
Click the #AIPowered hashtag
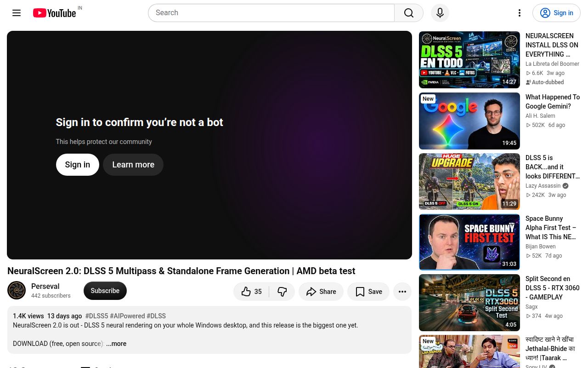[127, 316]
